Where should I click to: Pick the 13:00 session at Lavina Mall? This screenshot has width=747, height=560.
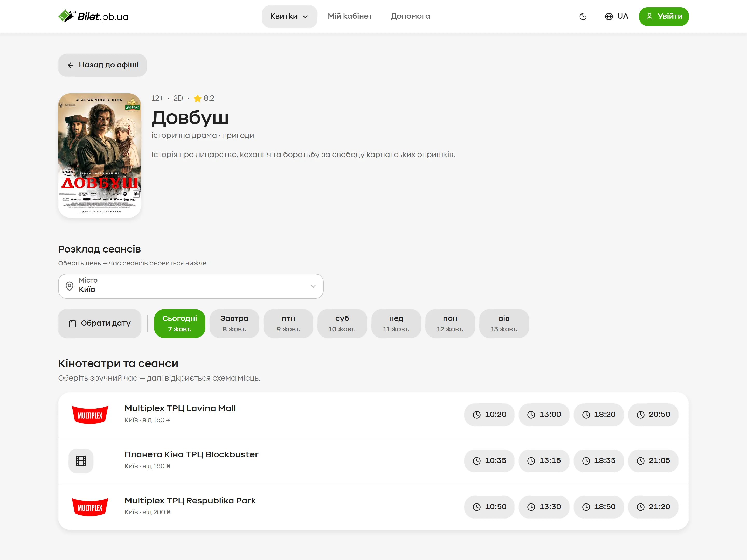tap(544, 415)
